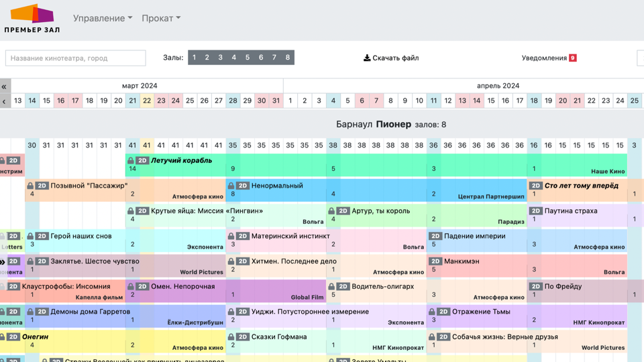Toggle hall 5 filter button
Screen dimensions: 644x362
coord(248,58)
